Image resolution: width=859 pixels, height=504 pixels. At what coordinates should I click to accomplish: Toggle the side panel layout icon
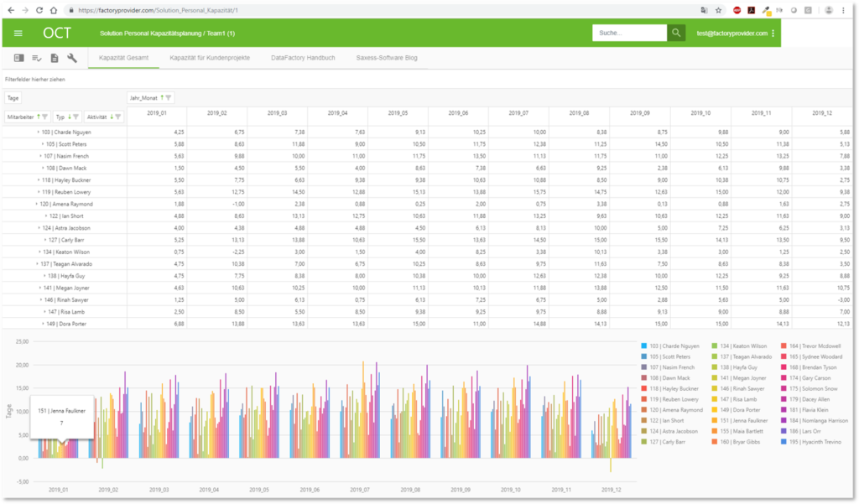[x=19, y=58]
